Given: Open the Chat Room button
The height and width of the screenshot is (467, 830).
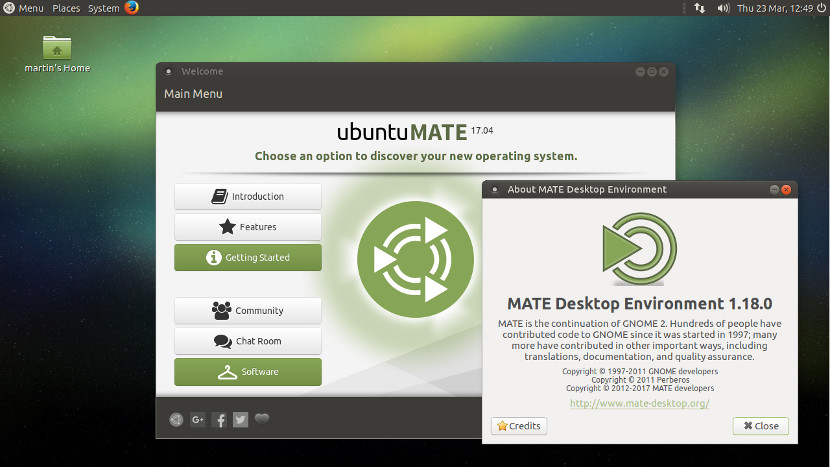Looking at the screenshot, I should (x=248, y=341).
